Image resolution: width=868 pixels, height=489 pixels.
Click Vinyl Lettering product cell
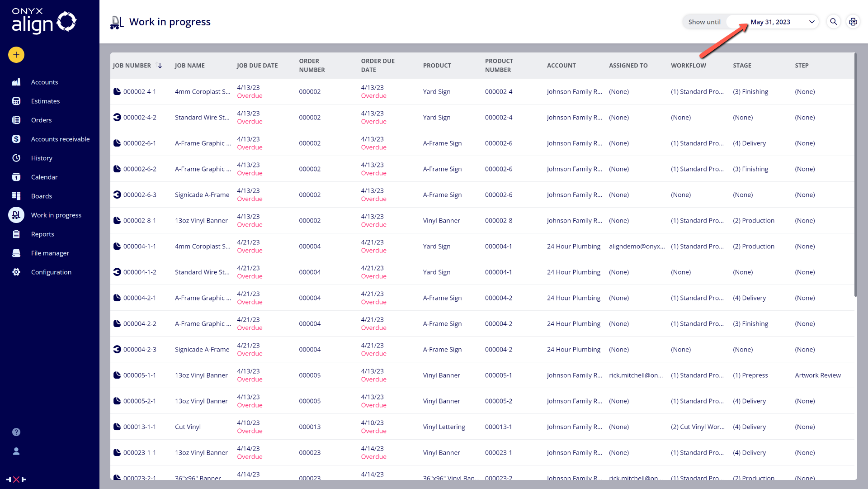coord(444,427)
